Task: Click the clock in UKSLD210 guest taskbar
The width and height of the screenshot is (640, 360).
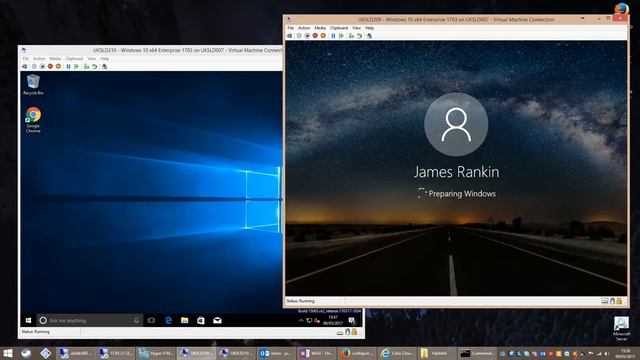Action: click(333, 320)
